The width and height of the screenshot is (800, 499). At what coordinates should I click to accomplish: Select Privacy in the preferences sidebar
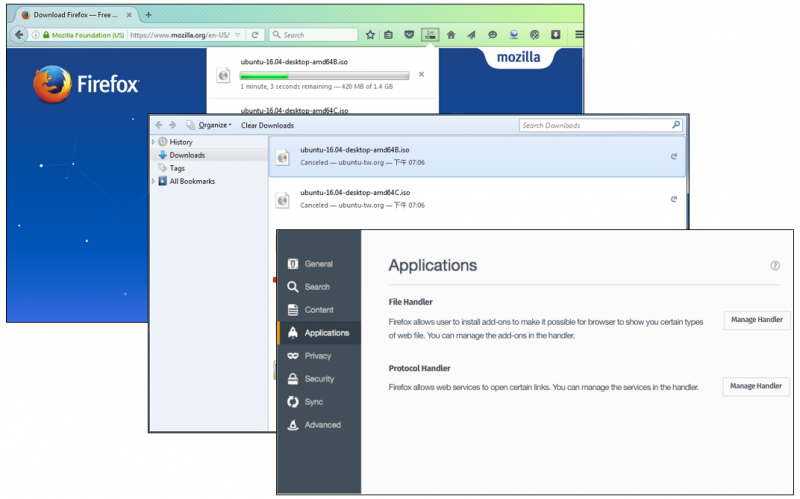(318, 356)
